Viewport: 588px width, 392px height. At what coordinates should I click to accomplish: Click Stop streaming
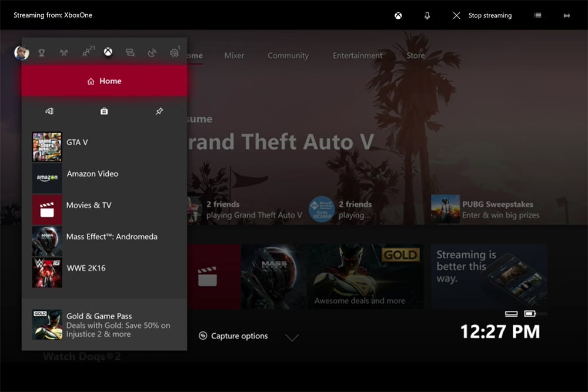[x=490, y=15]
